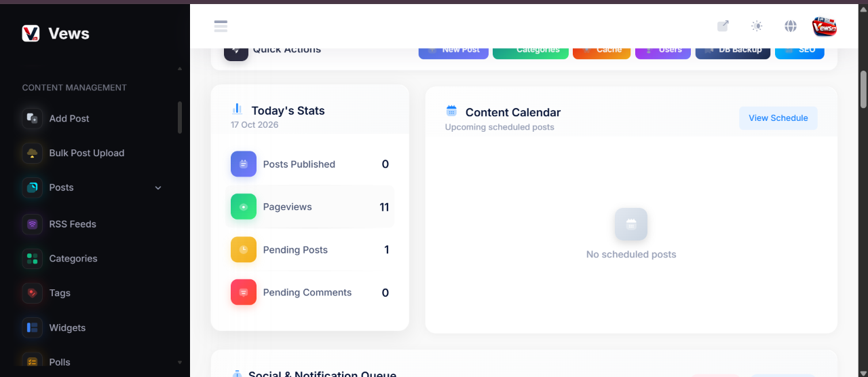Viewport: 868px width, 377px height.
Task: Click the Tags sidebar icon
Action: tap(33, 293)
